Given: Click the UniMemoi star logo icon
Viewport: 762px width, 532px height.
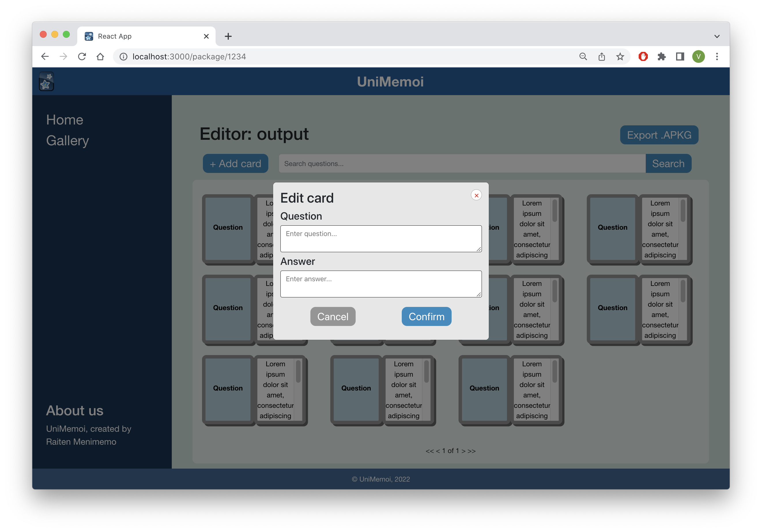Looking at the screenshot, I should (46, 82).
